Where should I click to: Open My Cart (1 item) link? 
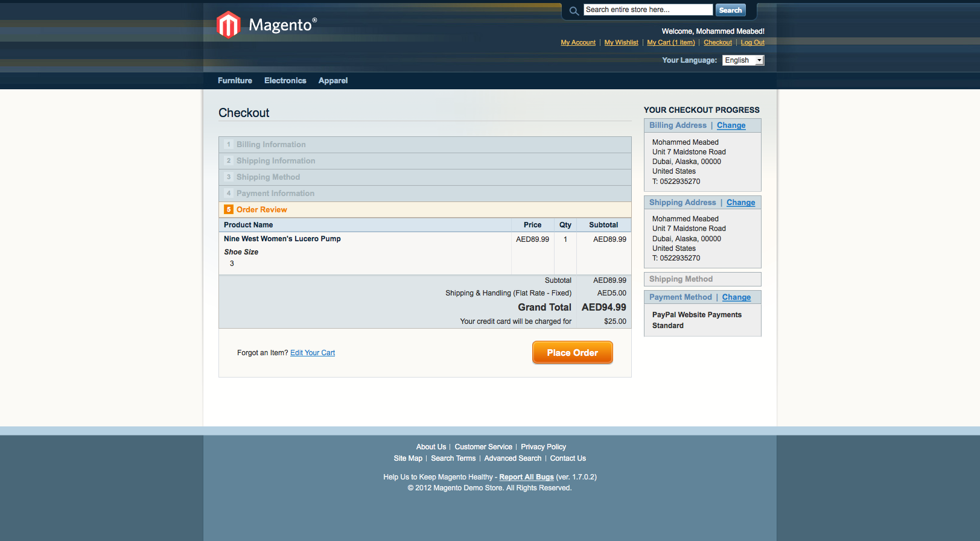tap(671, 42)
